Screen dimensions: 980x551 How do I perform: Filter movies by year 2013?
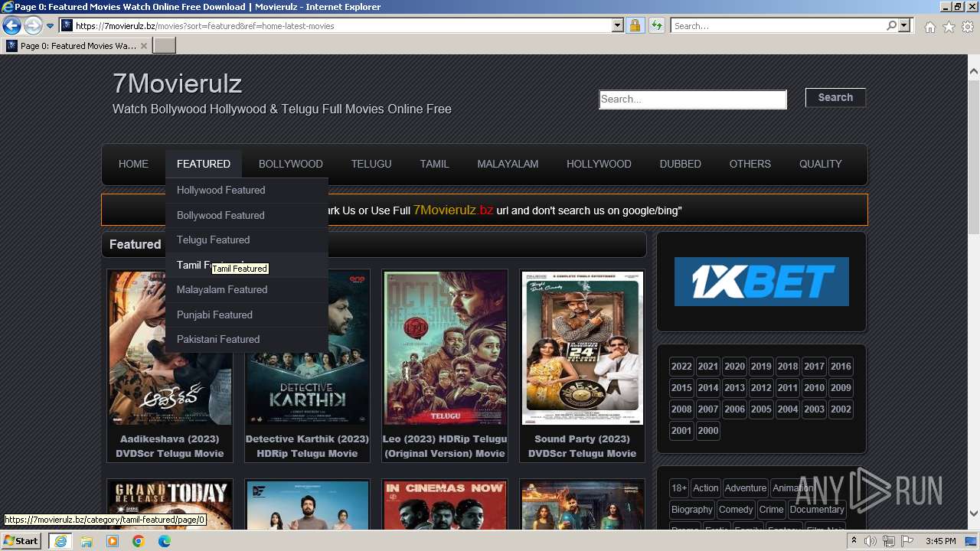734,387
